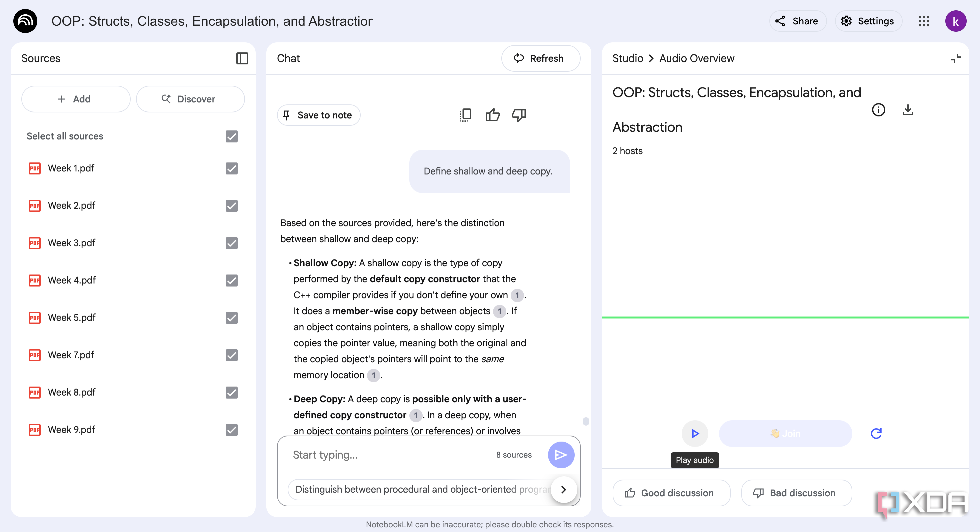Uncheck Week 9.pdf source
This screenshot has height=532, width=980.
(x=231, y=430)
